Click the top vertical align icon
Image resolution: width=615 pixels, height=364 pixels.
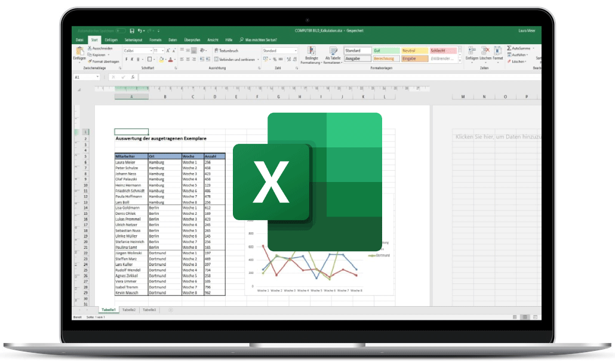tap(182, 50)
